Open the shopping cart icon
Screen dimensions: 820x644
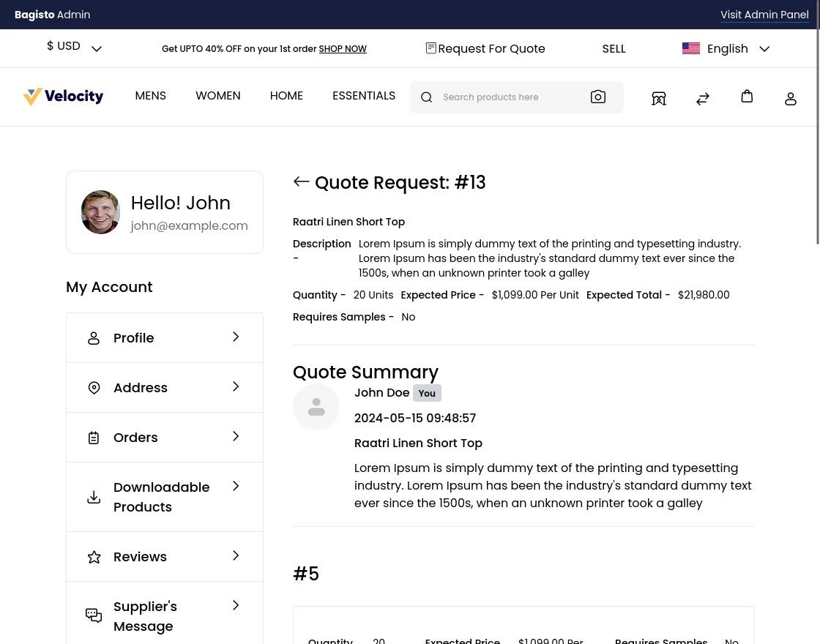[746, 96]
